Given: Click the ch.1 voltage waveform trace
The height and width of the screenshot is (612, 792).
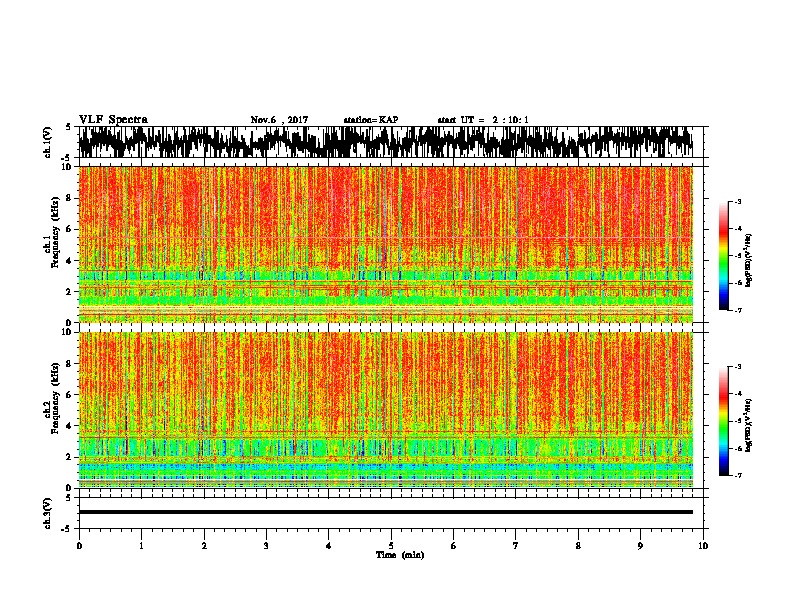Looking at the screenshot, I should point(386,142).
